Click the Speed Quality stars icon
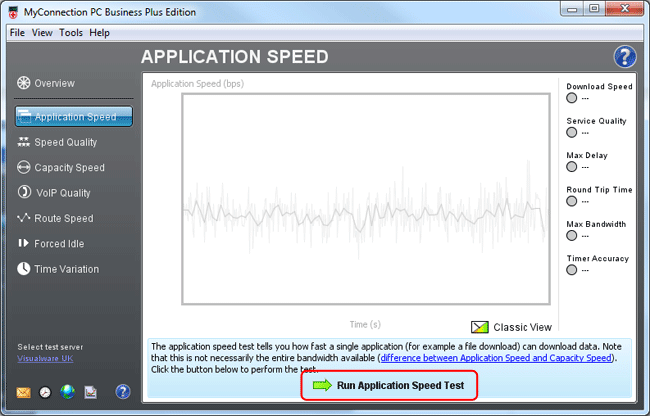650x416 pixels. [24, 142]
